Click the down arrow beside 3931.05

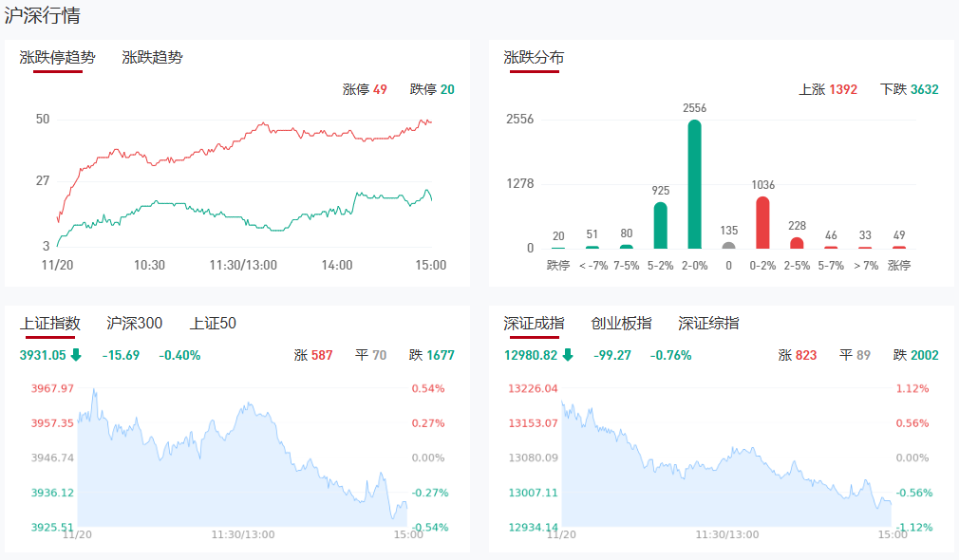tap(76, 355)
